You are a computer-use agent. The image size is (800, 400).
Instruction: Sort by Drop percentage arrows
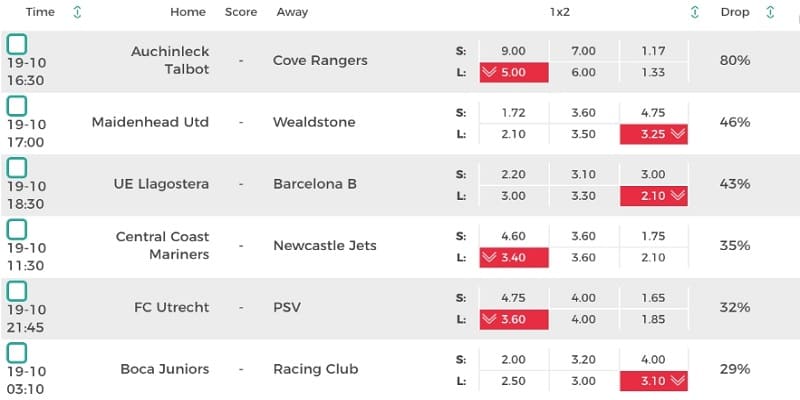click(770, 13)
